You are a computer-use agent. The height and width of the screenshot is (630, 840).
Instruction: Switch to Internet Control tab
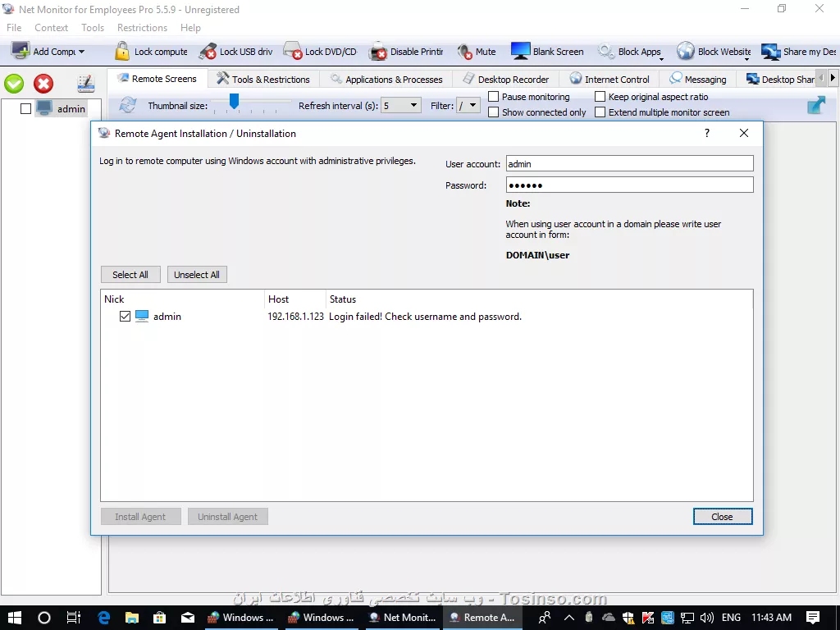click(609, 80)
